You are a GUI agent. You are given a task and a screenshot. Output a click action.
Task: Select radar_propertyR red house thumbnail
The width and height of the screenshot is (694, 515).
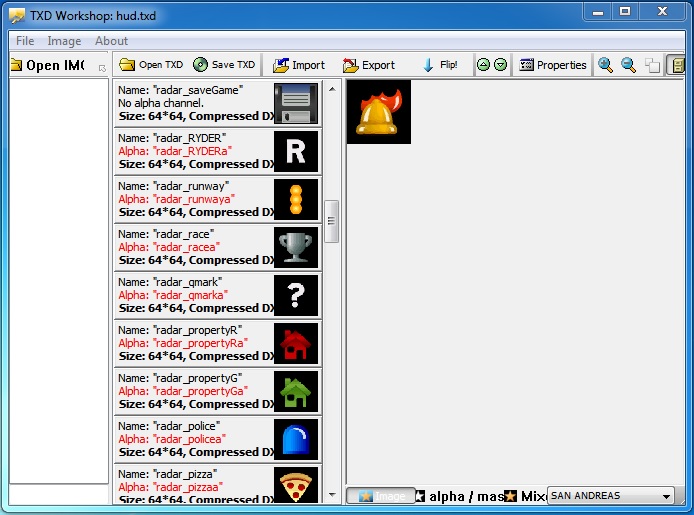tap(296, 343)
